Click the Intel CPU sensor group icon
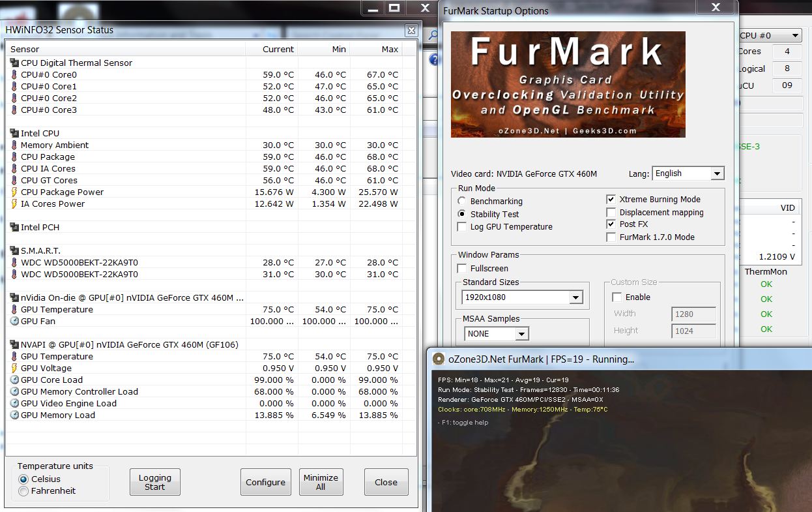Screen dimensions: 812x512 (14, 133)
